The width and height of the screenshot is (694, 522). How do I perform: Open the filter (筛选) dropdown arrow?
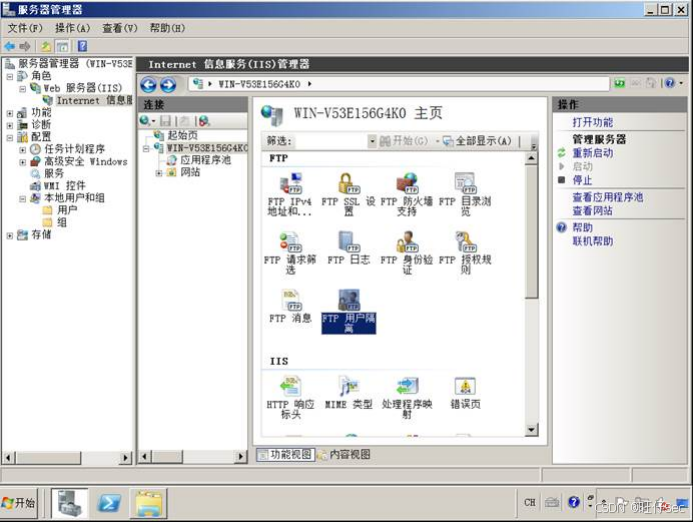click(x=372, y=141)
